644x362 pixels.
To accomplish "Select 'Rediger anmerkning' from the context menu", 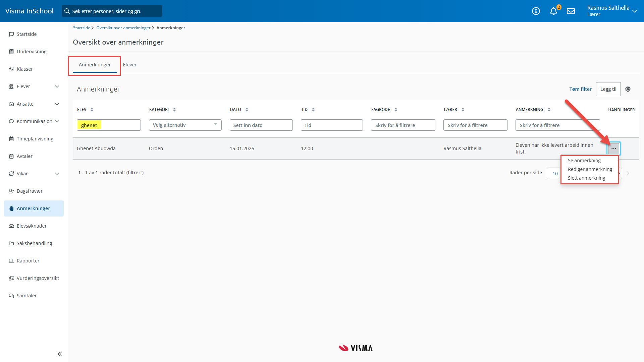I will click(x=590, y=169).
